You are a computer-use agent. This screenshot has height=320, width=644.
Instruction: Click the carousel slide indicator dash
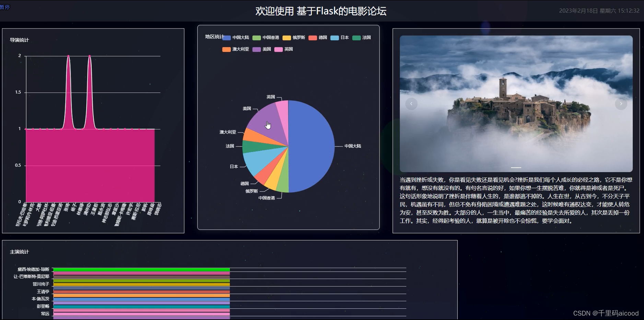coord(516,168)
